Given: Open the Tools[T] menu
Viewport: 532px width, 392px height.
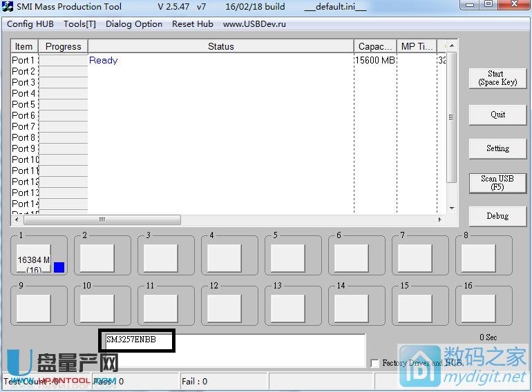Looking at the screenshot, I should 79,24.
